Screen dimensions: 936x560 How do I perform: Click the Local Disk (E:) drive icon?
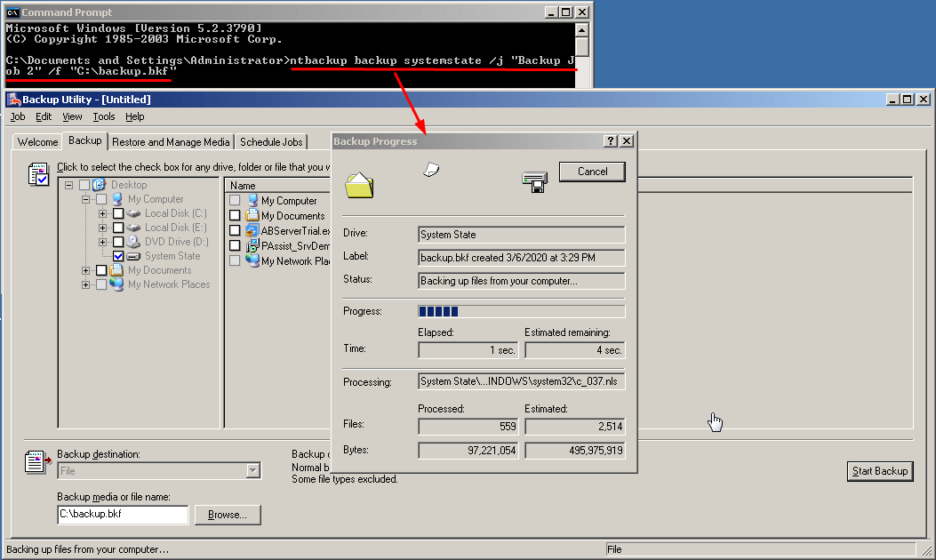pos(133,228)
